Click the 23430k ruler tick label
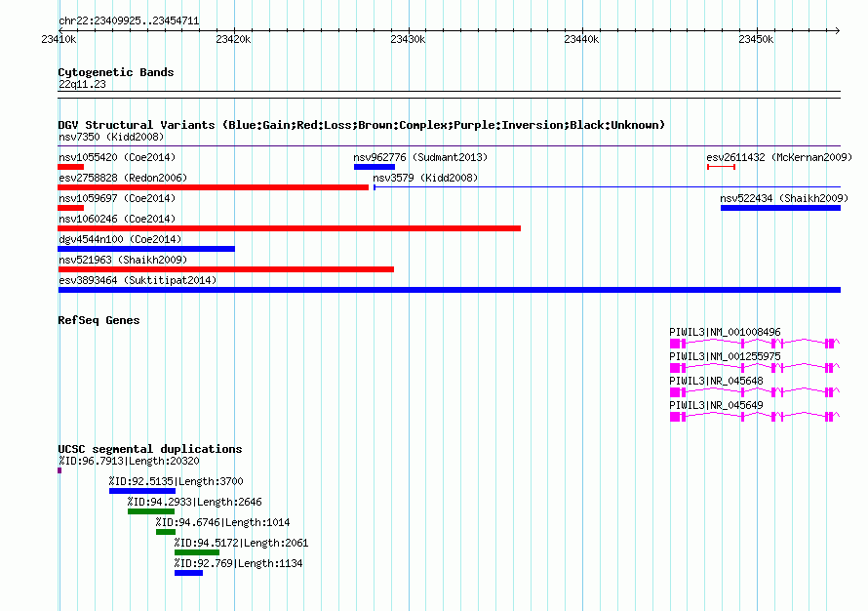868x611 pixels. click(x=408, y=39)
